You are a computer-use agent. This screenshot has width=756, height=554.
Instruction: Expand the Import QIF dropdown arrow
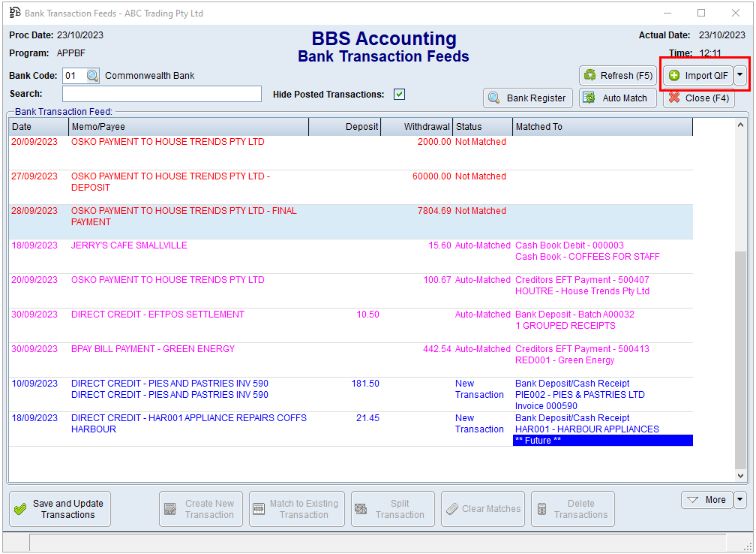pos(740,75)
